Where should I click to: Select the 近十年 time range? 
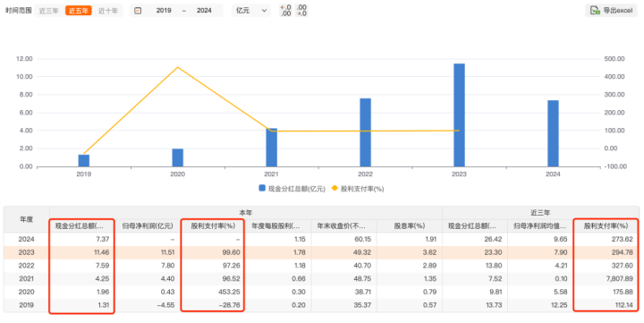click(107, 11)
